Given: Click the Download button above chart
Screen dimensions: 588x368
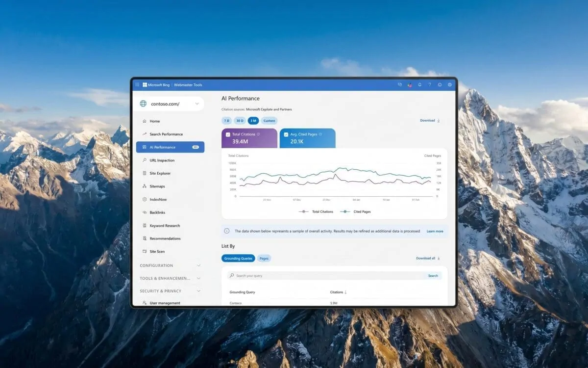Looking at the screenshot, I should click(x=430, y=120).
